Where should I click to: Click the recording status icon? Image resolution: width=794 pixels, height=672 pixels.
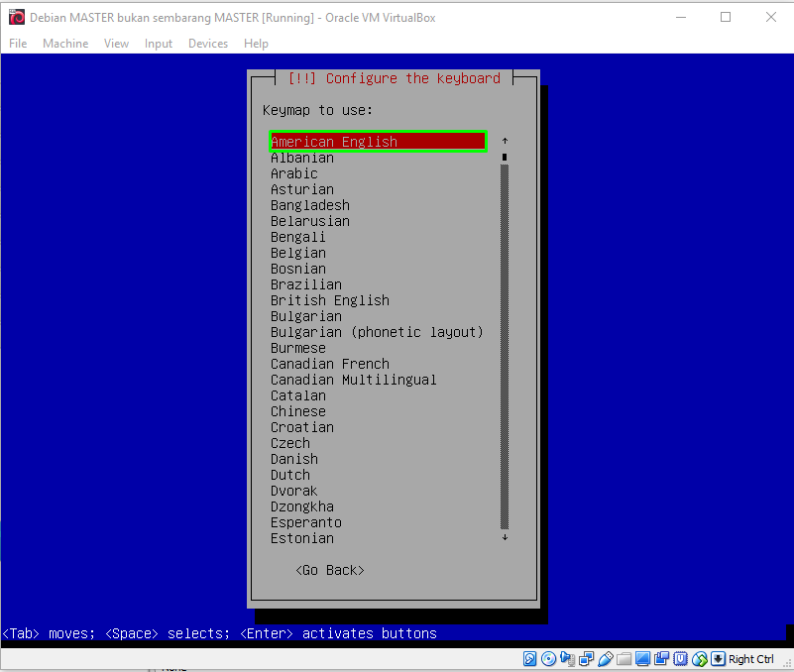(661, 658)
